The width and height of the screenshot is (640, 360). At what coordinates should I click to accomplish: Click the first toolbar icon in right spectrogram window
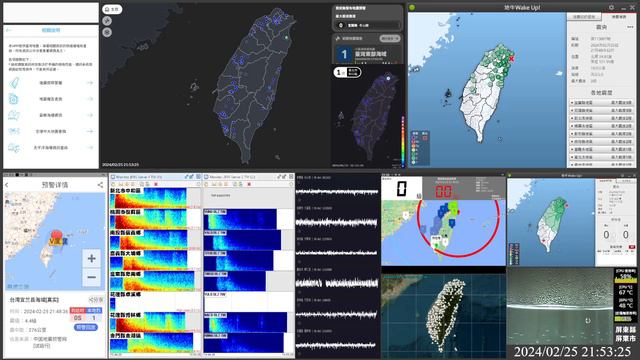[207, 184]
